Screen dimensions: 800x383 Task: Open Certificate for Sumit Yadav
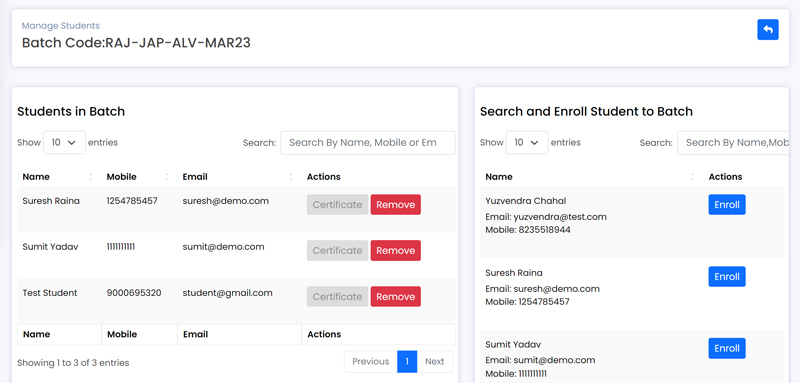tap(337, 250)
